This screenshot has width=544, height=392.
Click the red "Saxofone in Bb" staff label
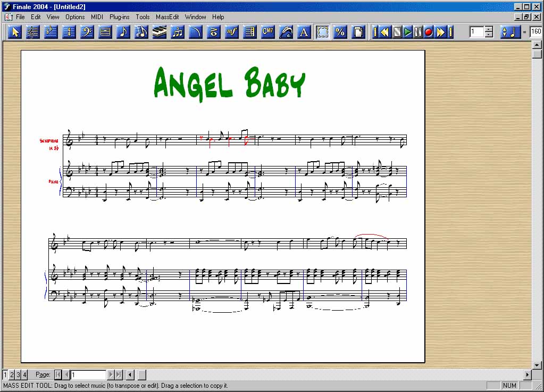(49, 144)
